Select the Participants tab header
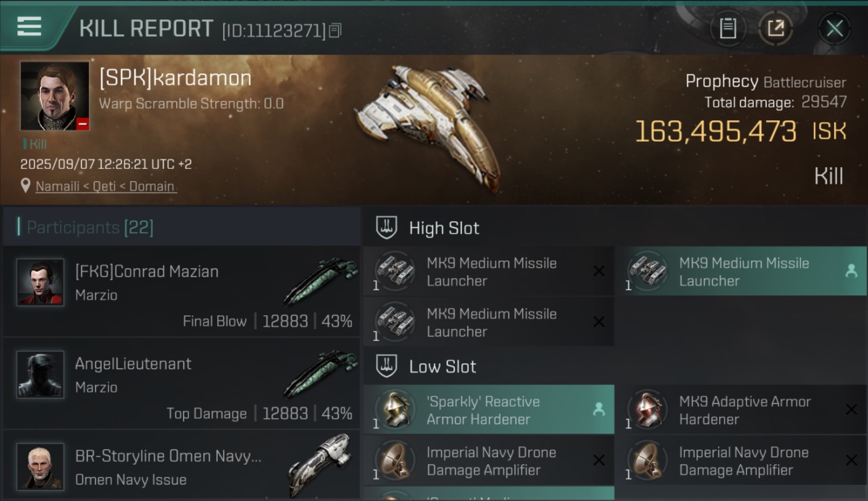Viewport: 868px width, 501px height. [x=89, y=228]
